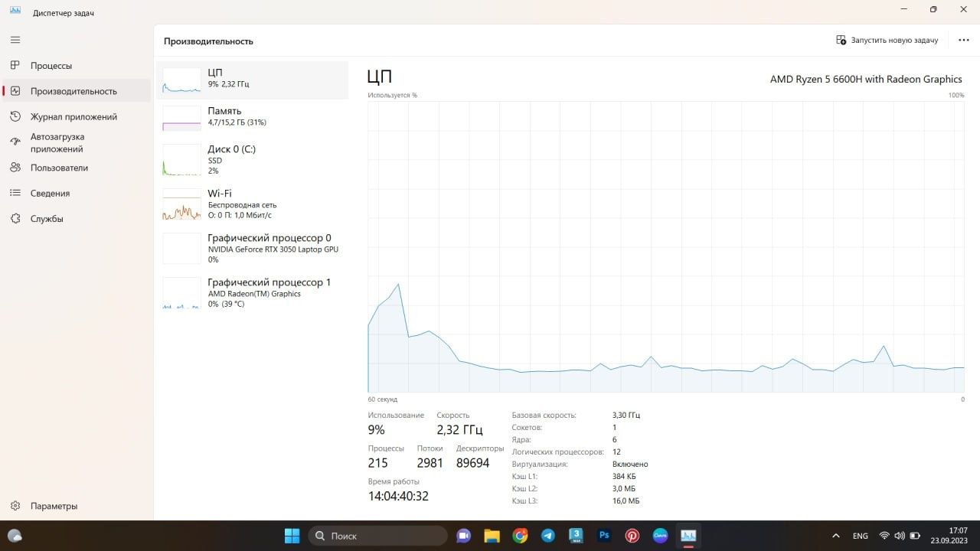980x551 pixels.
Task: Open Wi-Fi network tray icon
Action: pyautogui.click(x=885, y=536)
